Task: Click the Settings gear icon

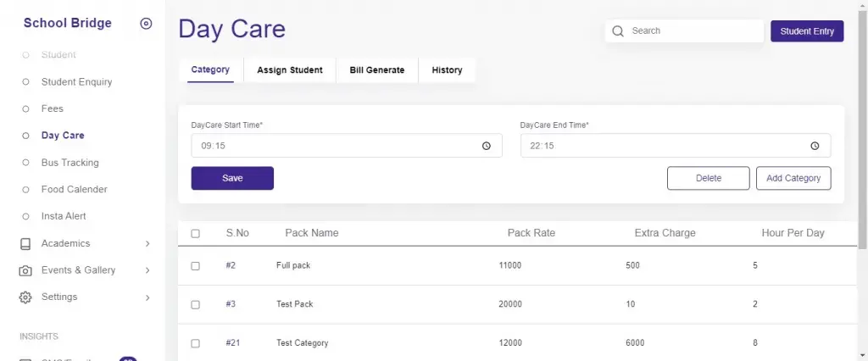Action: click(25, 297)
